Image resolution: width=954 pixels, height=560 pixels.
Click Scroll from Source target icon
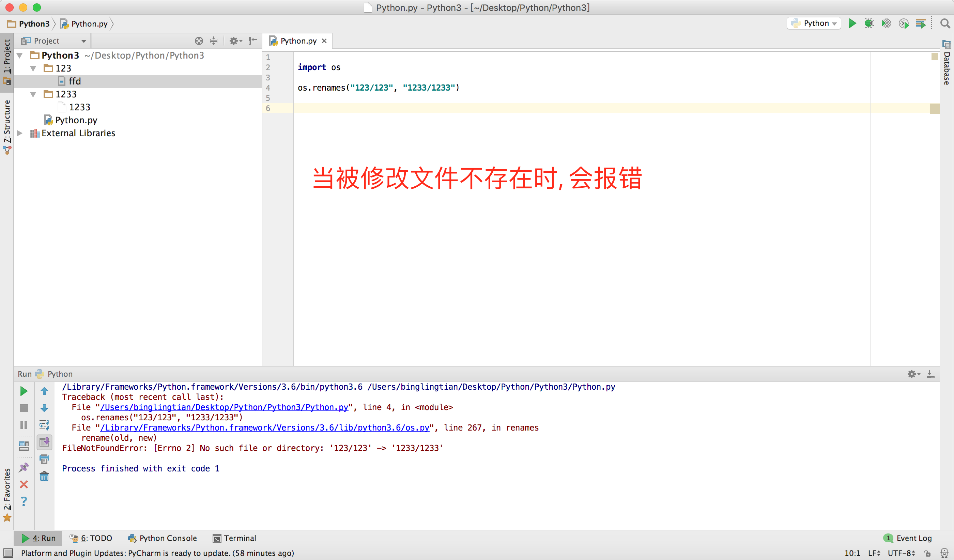pyautogui.click(x=199, y=41)
